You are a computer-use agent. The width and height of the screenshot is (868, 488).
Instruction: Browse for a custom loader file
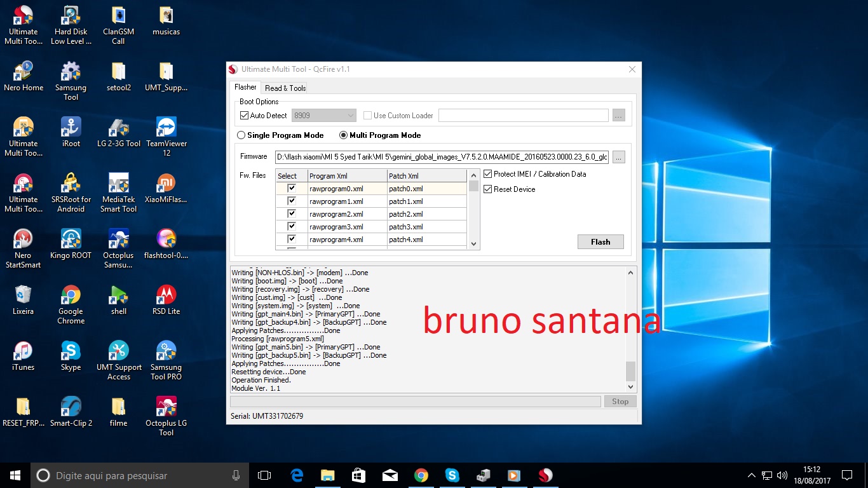click(619, 116)
